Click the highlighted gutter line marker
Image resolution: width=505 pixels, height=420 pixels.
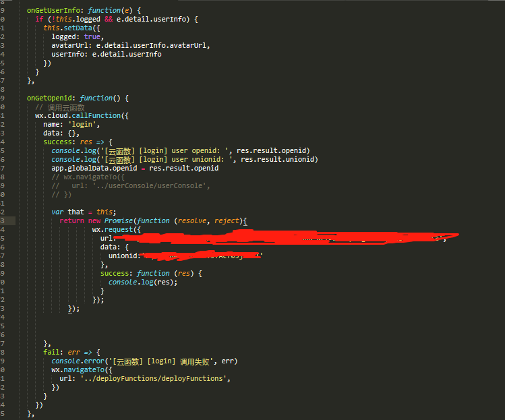tap(7, 220)
